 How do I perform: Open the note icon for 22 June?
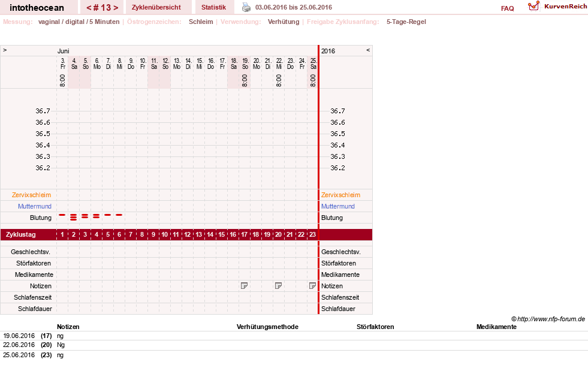(x=278, y=286)
